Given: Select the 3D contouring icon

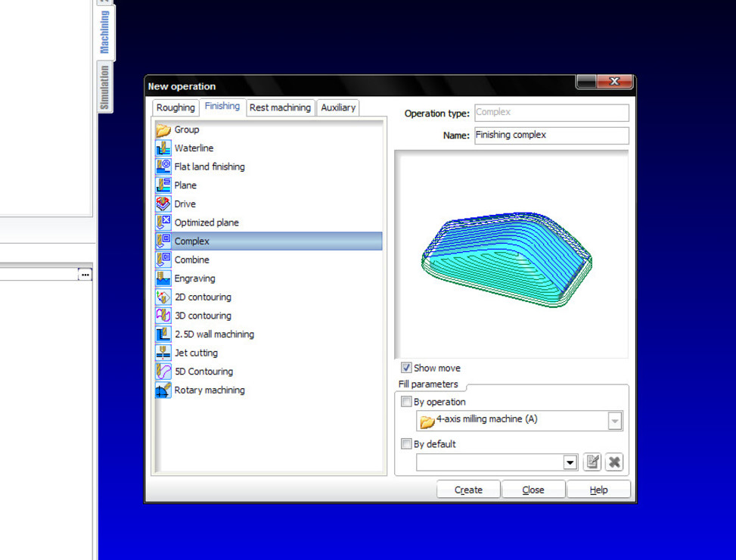Looking at the screenshot, I should [x=163, y=316].
